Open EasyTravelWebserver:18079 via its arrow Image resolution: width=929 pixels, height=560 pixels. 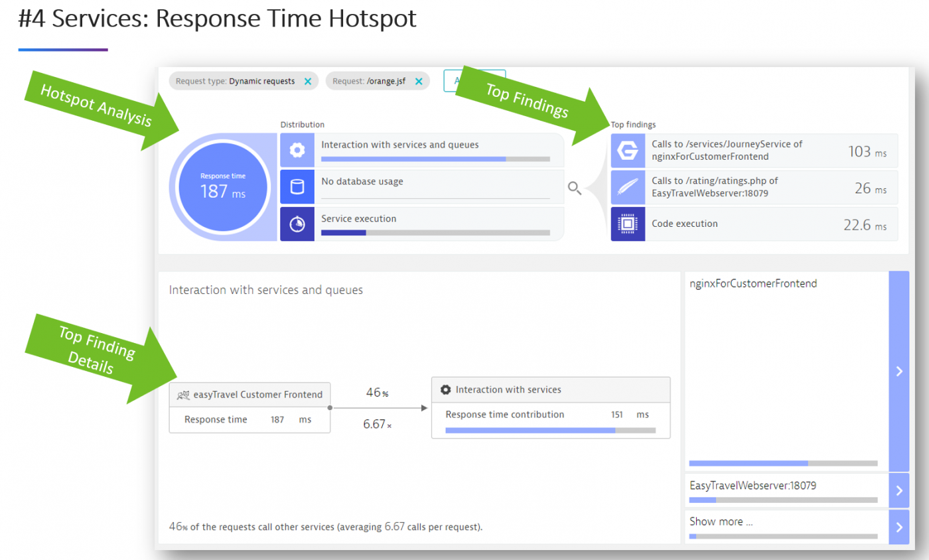(899, 490)
